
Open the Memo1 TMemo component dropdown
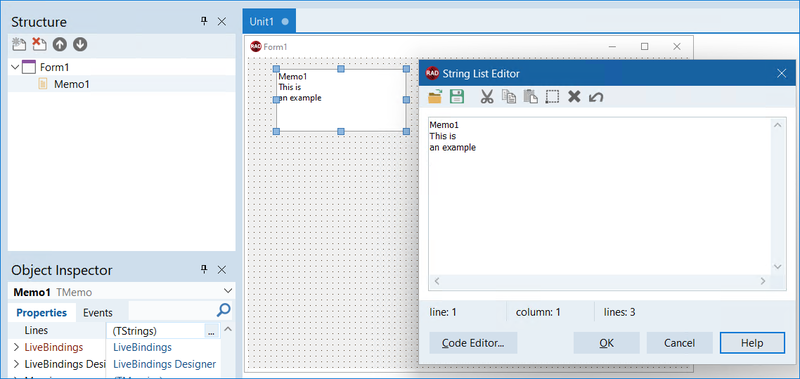(x=228, y=291)
